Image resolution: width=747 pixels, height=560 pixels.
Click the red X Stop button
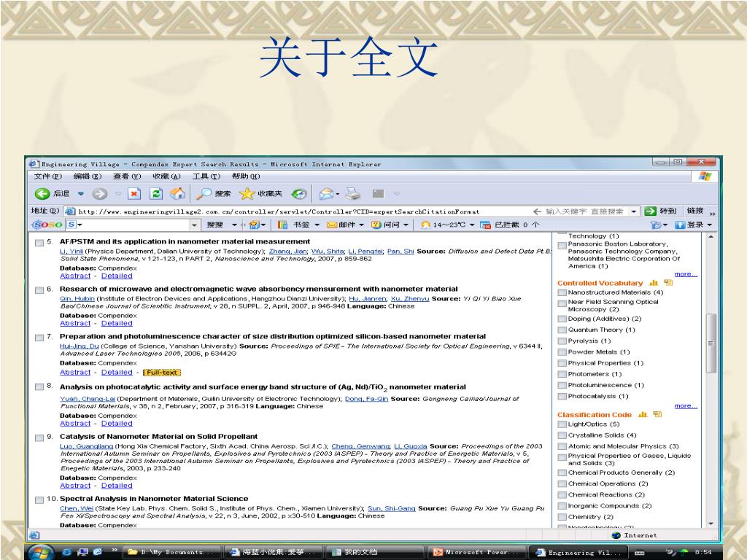coord(134,194)
